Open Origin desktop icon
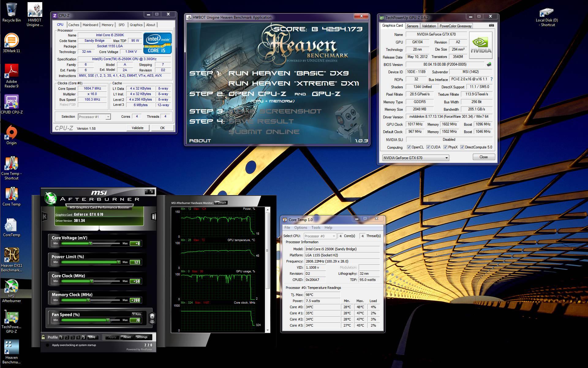The width and height of the screenshot is (588, 368). click(11, 135)
